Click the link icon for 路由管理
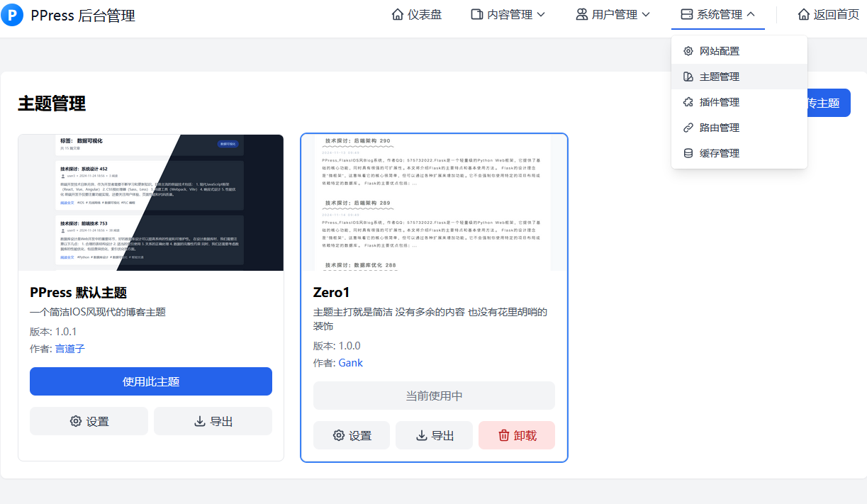867x504 pixels. [x=688, y=128]
